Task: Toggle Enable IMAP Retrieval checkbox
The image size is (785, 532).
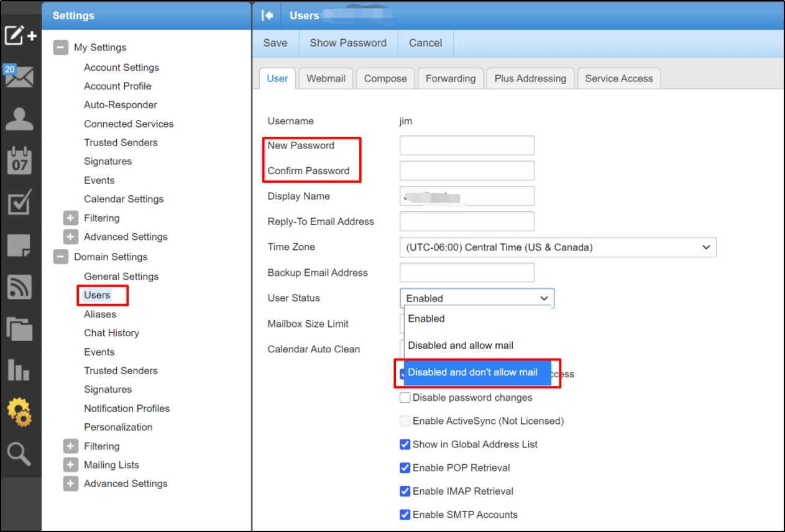Action: tap(405, 491)
